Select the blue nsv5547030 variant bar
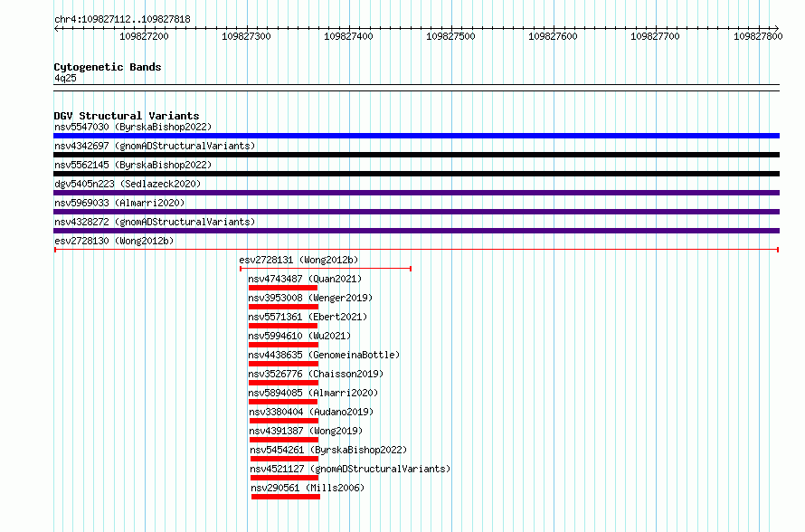 (416, 136)
